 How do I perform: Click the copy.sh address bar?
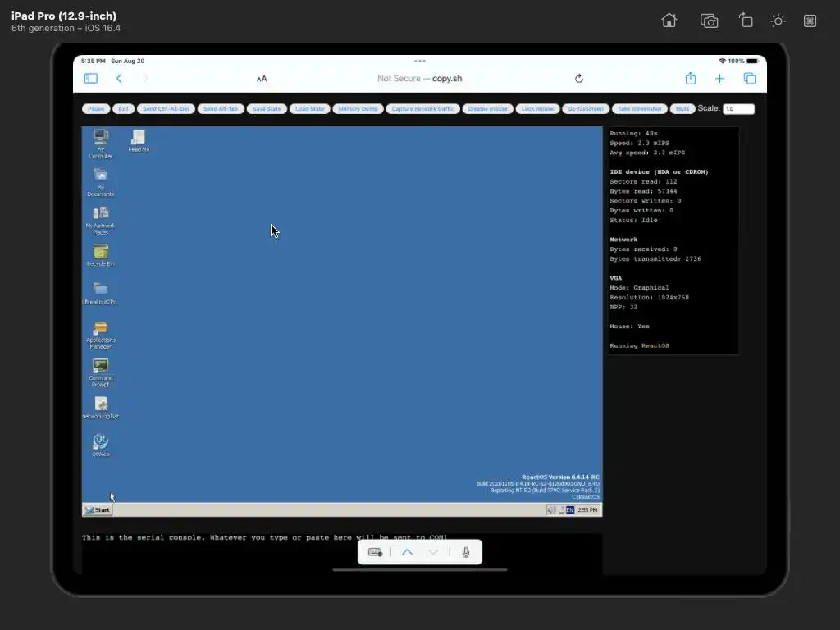419,78
